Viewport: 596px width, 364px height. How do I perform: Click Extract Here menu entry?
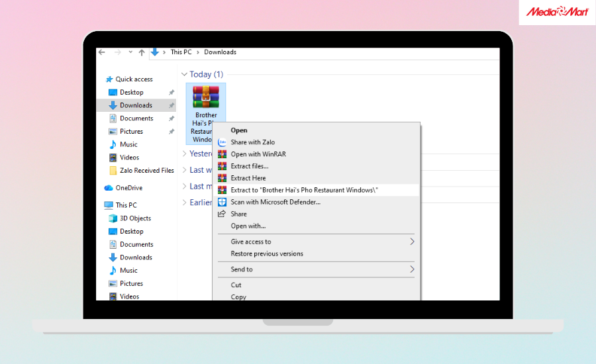(x=248, y=178)
